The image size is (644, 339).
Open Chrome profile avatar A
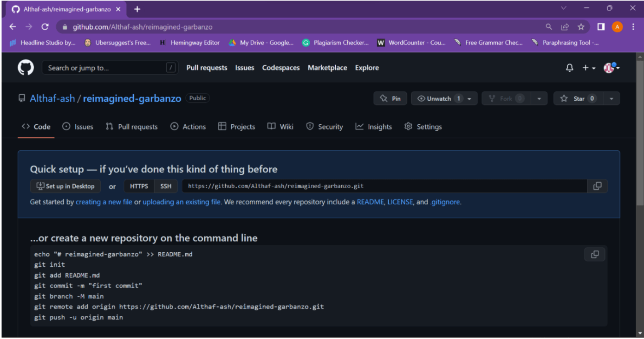[x=617, y=27]
